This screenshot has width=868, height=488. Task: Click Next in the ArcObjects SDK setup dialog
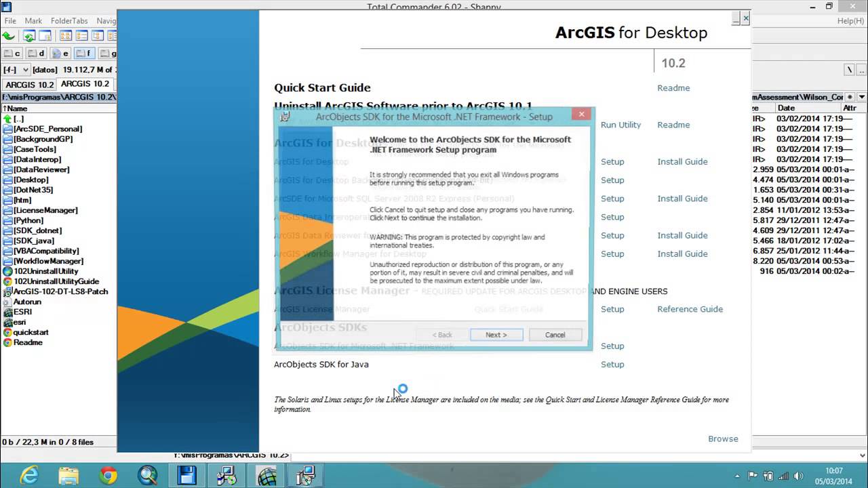(x=496, y=335)
